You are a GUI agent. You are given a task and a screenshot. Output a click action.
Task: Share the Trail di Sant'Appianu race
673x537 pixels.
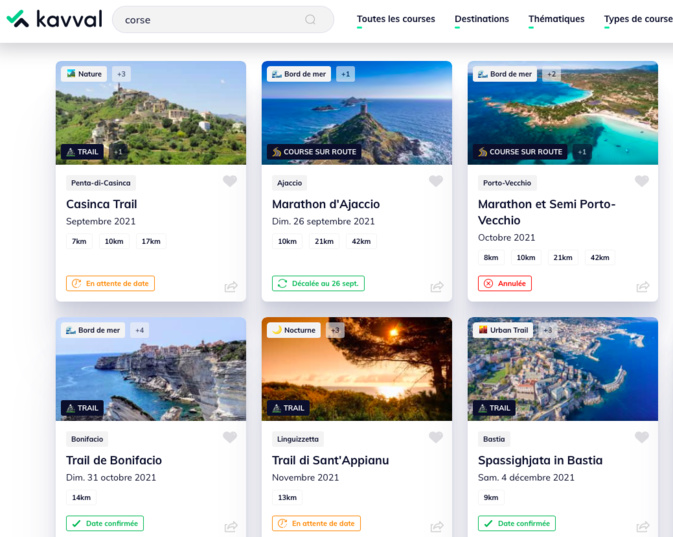[x=437, y=527]
